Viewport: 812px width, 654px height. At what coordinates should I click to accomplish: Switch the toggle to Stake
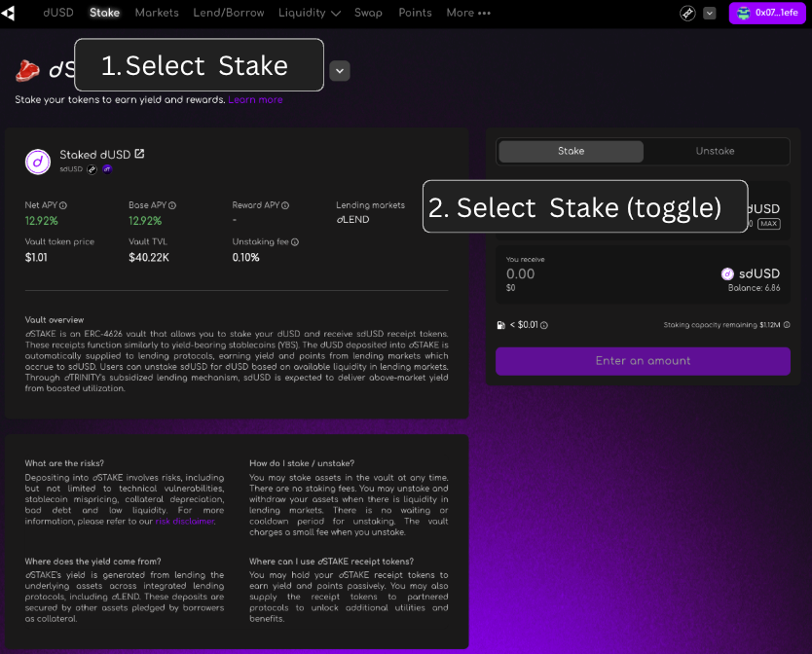point(571,152)
